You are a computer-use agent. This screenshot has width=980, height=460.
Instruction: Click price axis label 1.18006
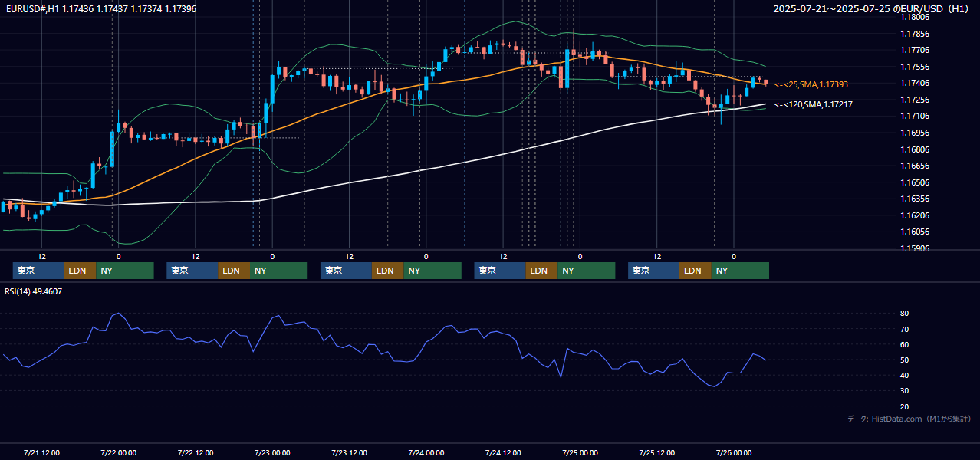[915, 17]
